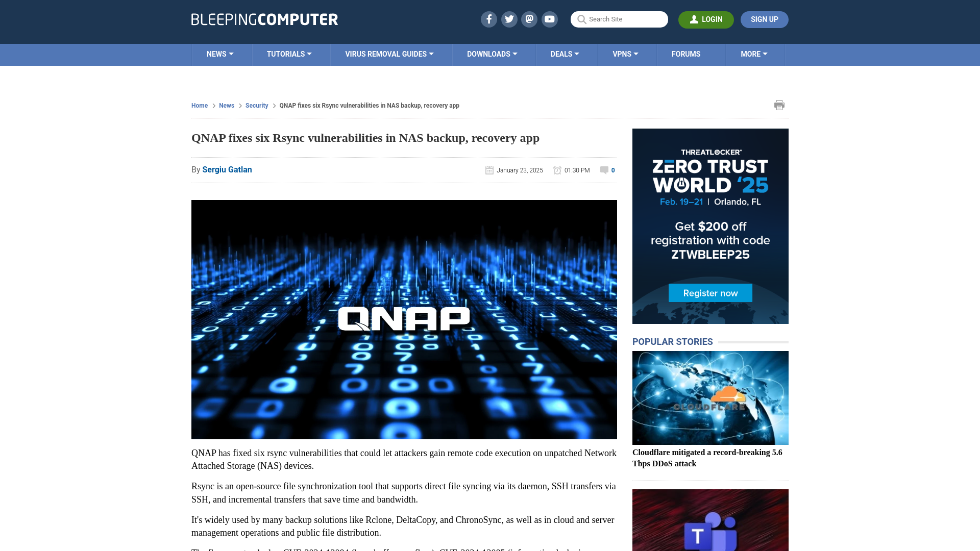
Task: Click the Sergiu Gatlan author link
Action: (x=227, y=169)
